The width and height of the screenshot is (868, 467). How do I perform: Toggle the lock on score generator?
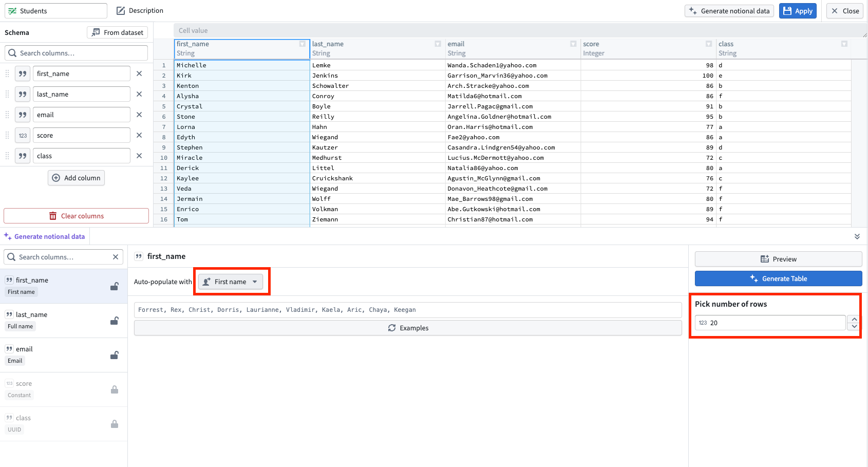coord(115,389)
